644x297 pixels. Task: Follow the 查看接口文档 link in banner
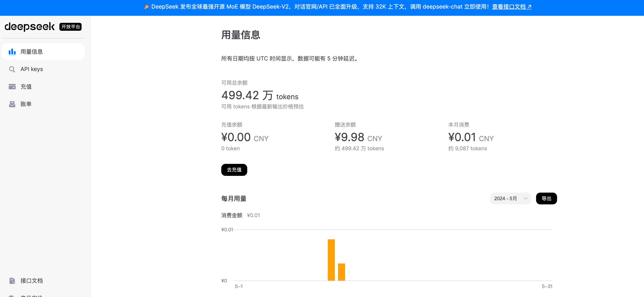pyautogui.click(x=511, y=7)
